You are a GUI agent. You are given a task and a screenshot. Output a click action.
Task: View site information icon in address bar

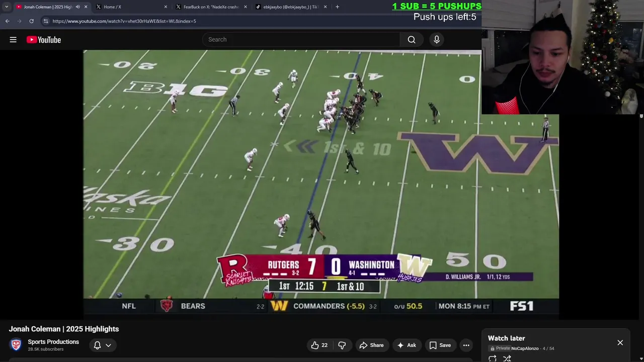point(46,21)
